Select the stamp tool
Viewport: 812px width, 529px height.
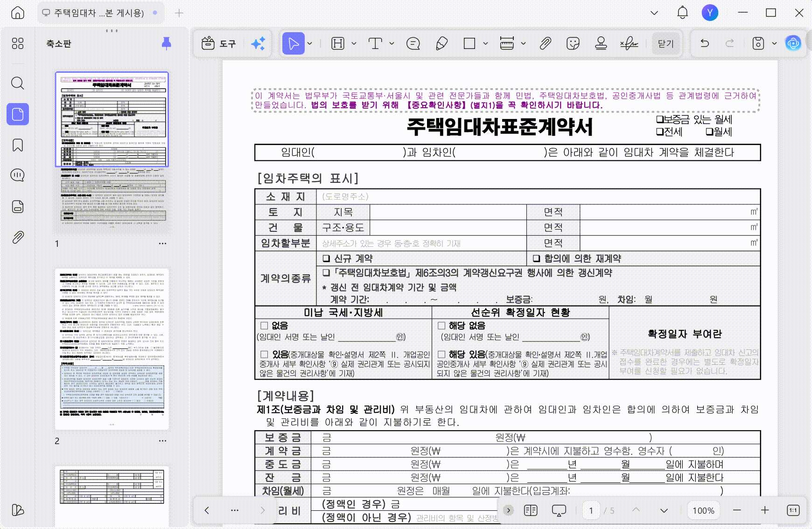tap(601, 43)
